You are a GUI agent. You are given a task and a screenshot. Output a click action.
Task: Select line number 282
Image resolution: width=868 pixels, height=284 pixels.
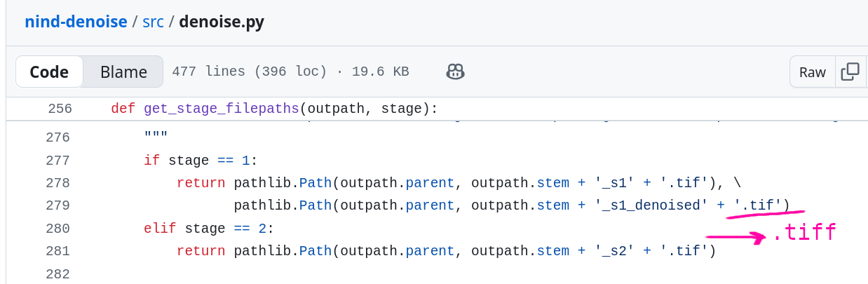coord(57,273)
